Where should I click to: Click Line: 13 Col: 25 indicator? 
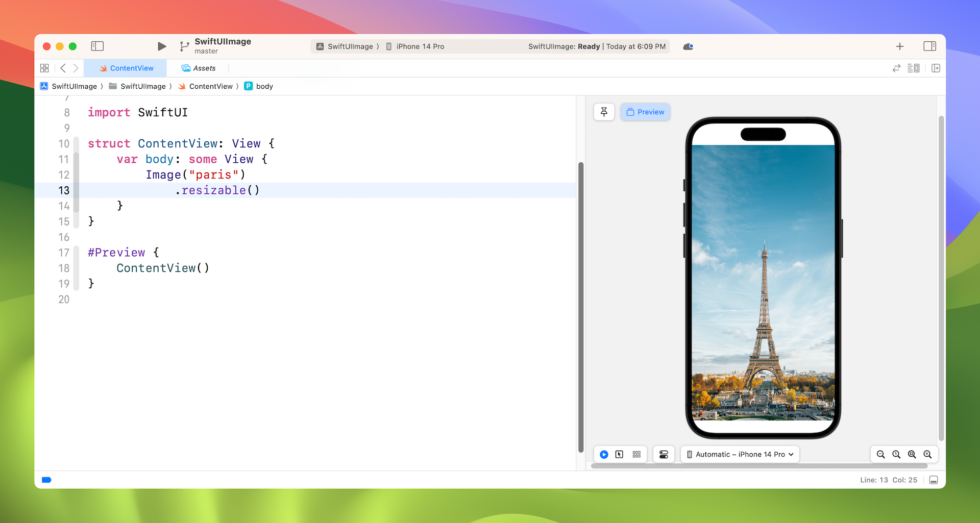tap(888, 480)
